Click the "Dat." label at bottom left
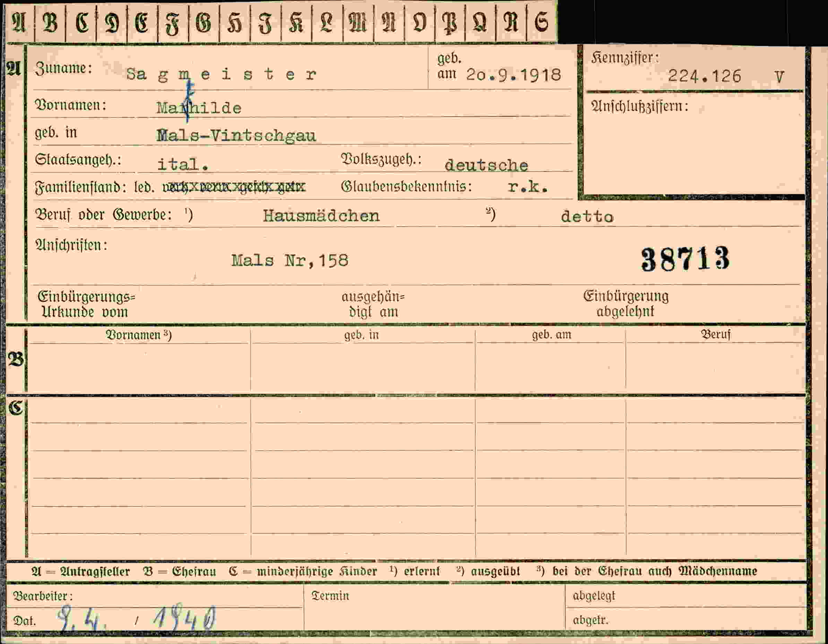 (25, 621)
